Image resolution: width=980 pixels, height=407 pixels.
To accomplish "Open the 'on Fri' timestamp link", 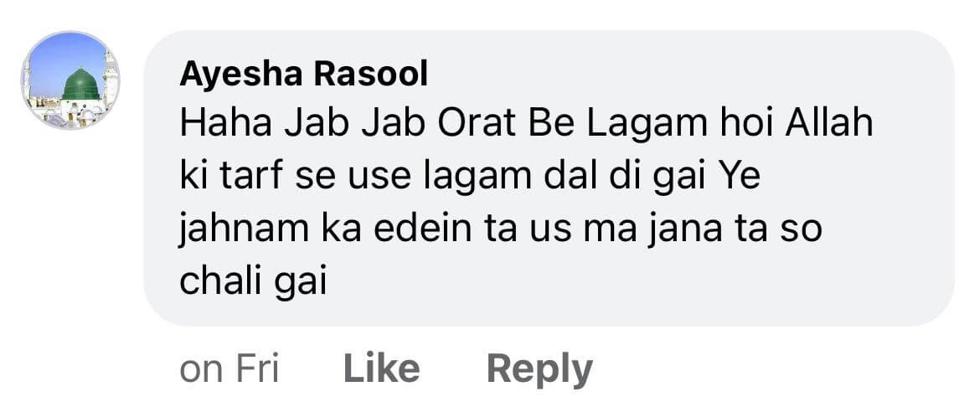I will click(229, 368).
